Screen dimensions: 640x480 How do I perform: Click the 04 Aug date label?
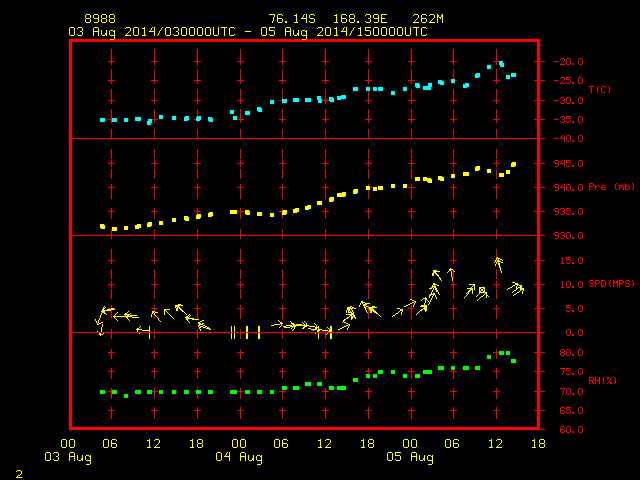click(x=239, y=457)
